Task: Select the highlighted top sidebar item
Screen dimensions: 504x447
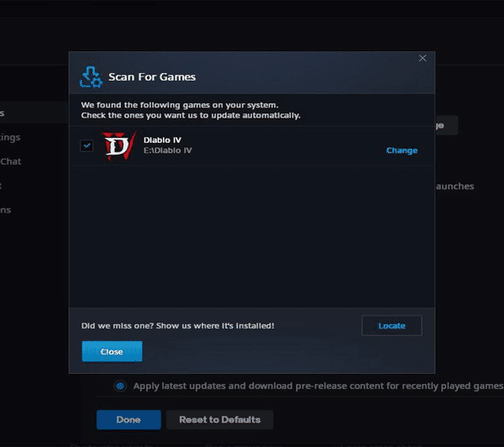Action: [34, 113]
